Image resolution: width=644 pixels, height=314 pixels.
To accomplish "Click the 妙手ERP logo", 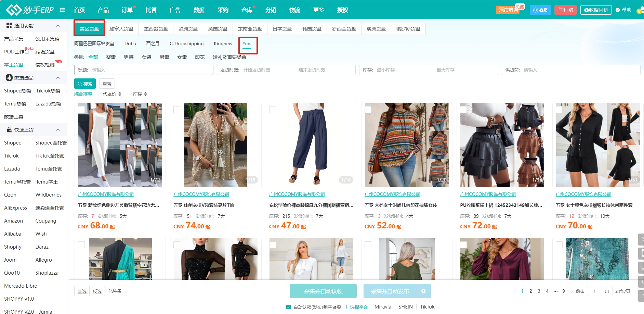I will (x=30, y=10).
